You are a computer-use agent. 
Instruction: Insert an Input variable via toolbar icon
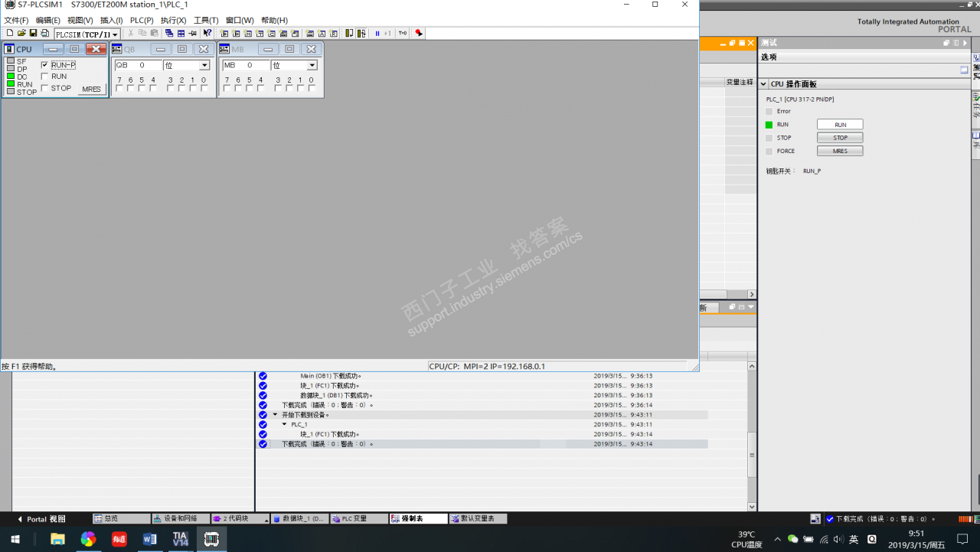coord(224,33)
